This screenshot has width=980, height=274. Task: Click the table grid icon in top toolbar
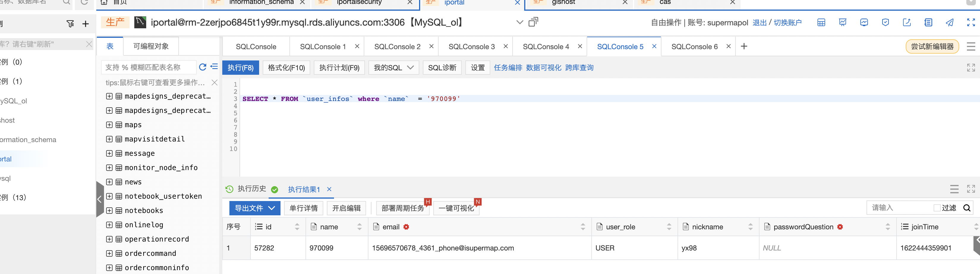point(821,22)
